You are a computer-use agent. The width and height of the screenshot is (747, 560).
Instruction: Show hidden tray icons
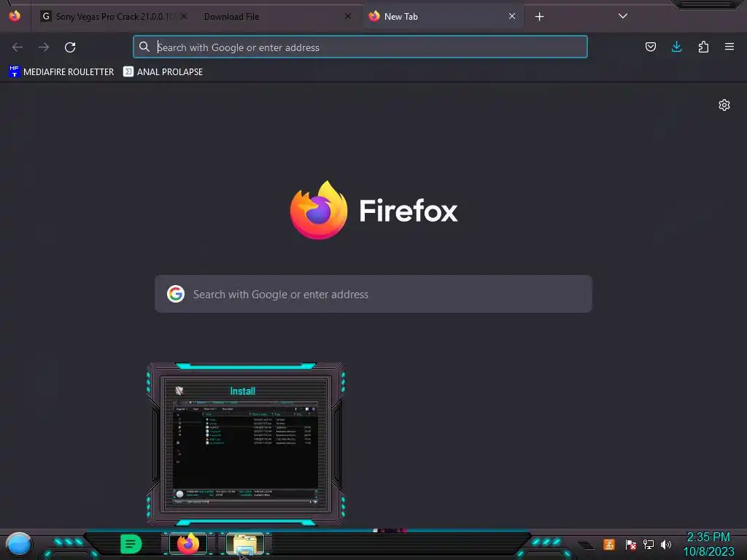coord(586,545)
